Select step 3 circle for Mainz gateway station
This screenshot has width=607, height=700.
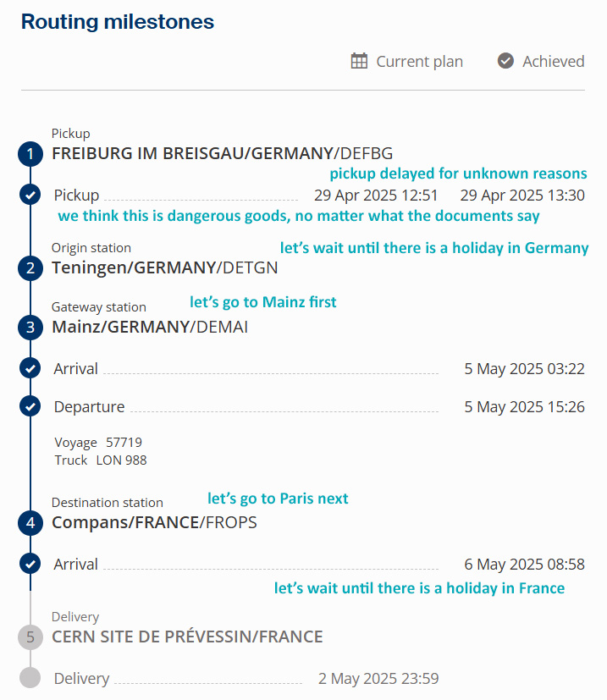(x=30, y=328)
